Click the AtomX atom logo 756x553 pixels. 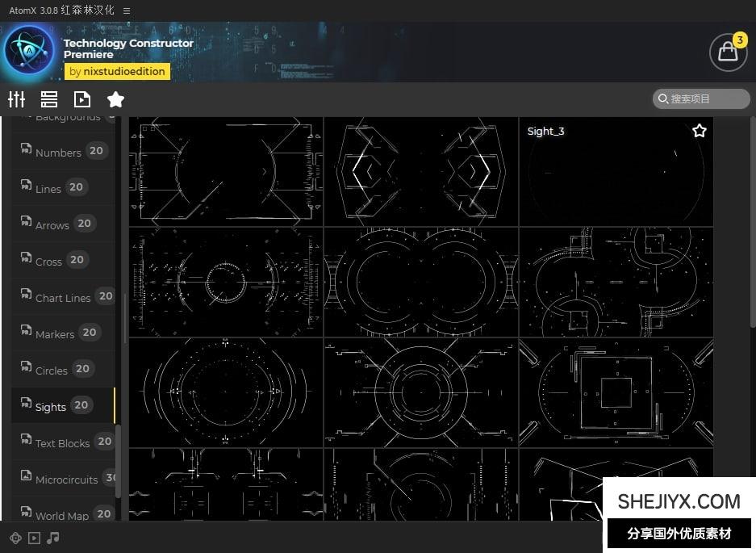click(x=29, y=50)
